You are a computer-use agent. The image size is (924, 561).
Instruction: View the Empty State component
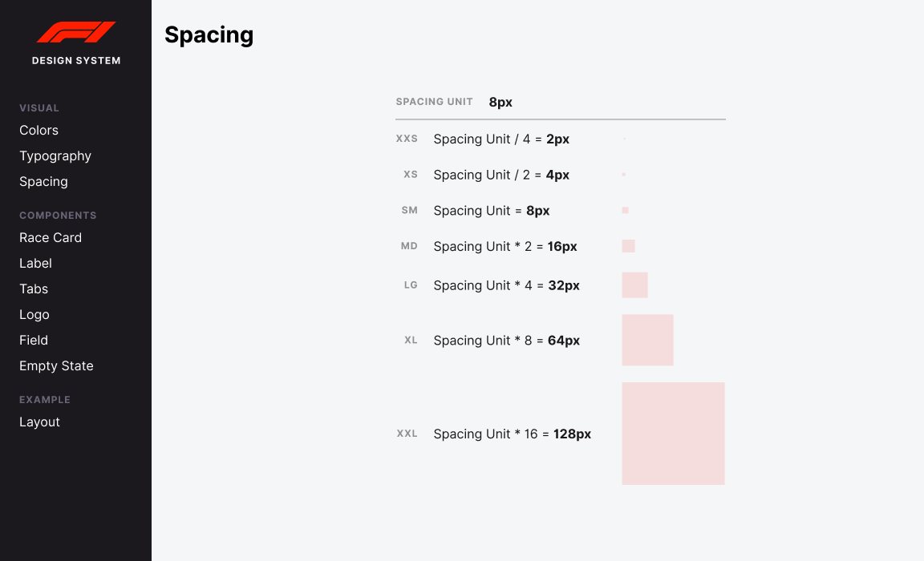tap(57, 365)
